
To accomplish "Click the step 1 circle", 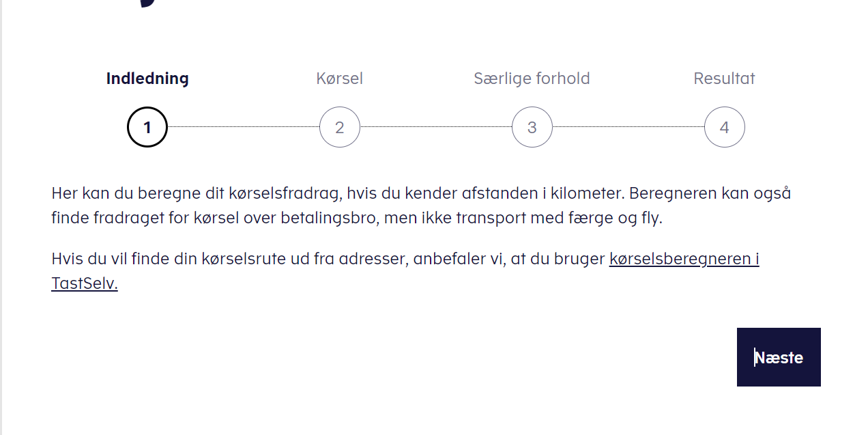I will (x=147, y=127).
